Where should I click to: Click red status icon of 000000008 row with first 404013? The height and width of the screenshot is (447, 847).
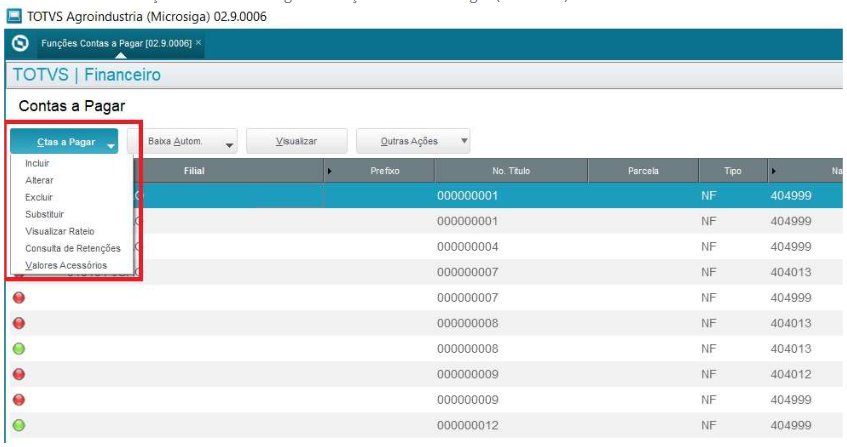[x=19, y=323]
